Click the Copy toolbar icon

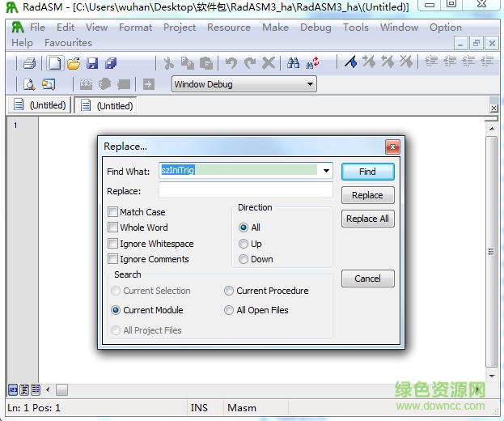coord(187,63)
